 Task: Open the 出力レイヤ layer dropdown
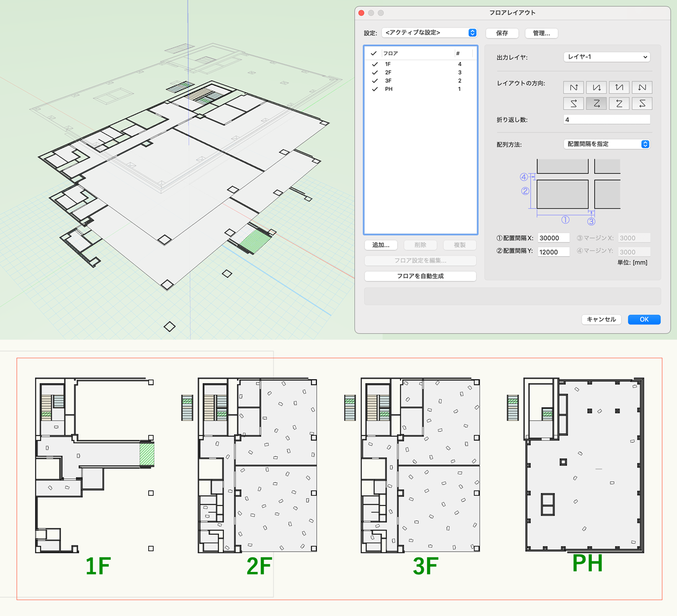pos(606,57)
